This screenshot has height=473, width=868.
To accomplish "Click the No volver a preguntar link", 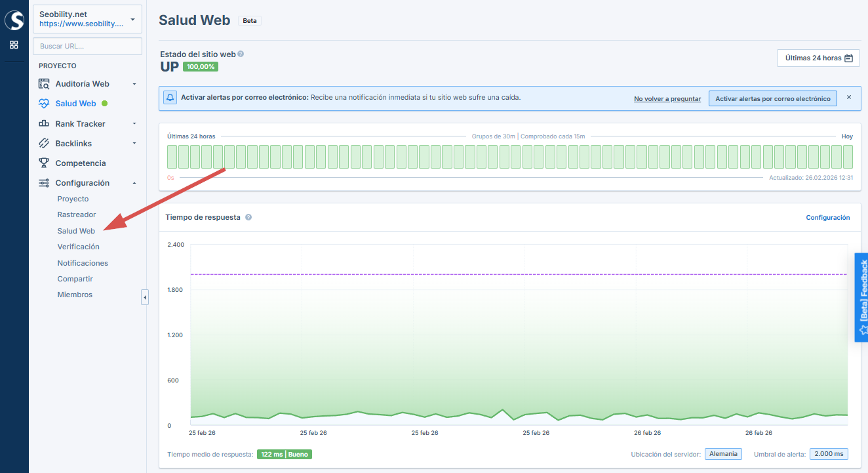I will click(667, 99).
